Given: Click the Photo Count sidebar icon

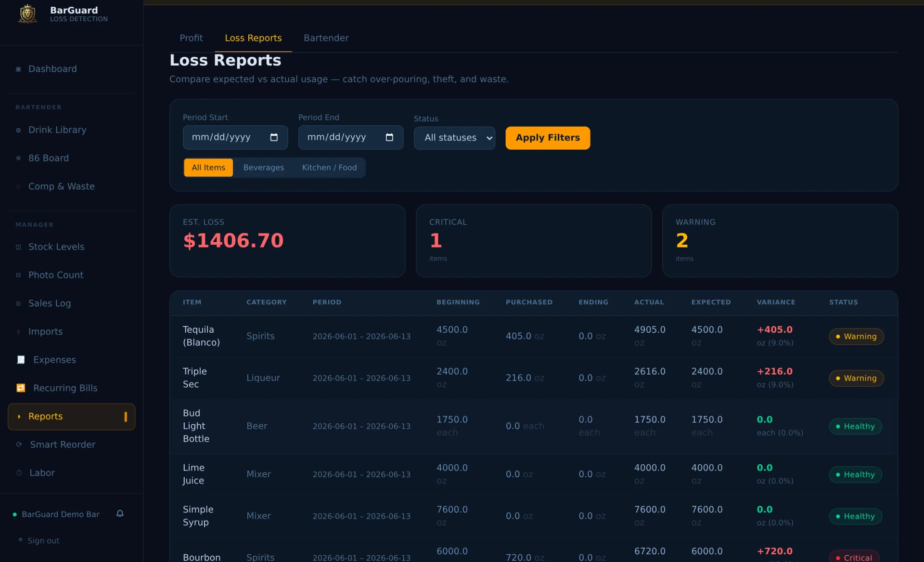Looking at the screenshot, I should tap(18, 275).
